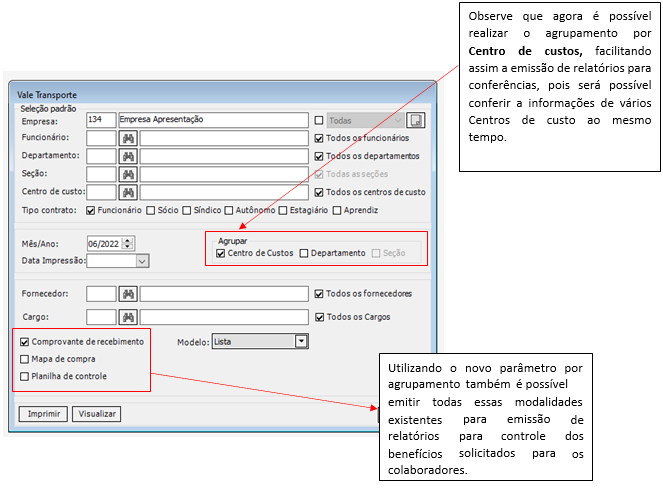Click the Vale Transporte window title
The width and height of the screenshot is (663, 488).
(x=47, y=95)
